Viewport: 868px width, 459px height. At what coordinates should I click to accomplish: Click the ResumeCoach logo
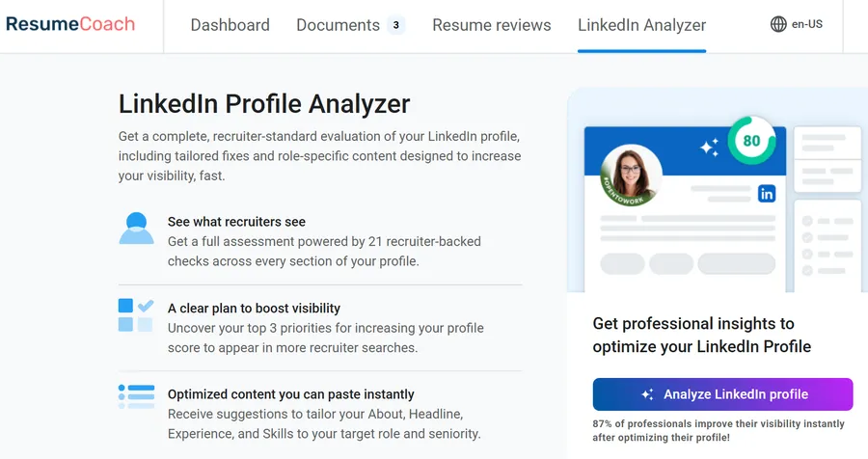(x=69, y=24)
